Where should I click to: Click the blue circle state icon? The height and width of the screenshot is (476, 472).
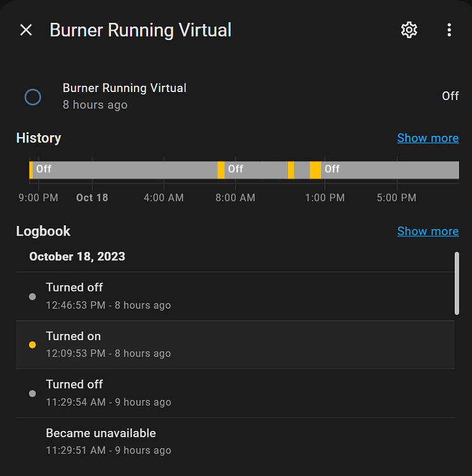(x=33, y=97)
